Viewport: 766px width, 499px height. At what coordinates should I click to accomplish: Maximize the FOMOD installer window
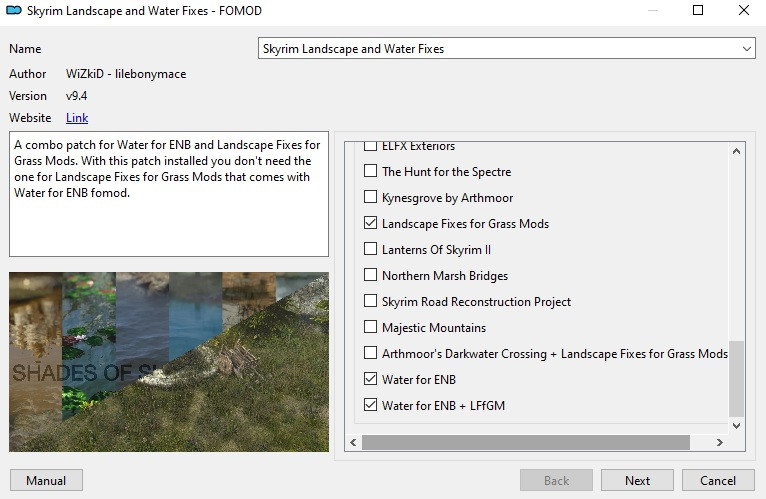pyautogui.click(x=698, y=10)
